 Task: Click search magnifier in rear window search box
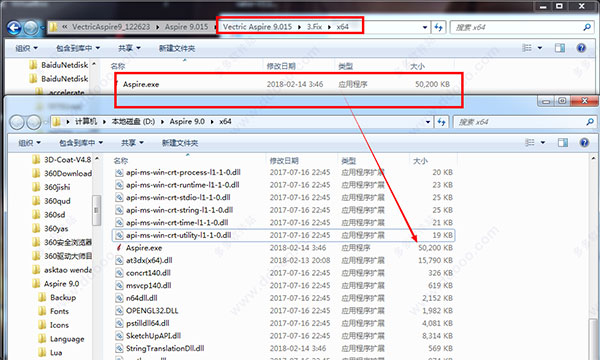tap(587, 27)
